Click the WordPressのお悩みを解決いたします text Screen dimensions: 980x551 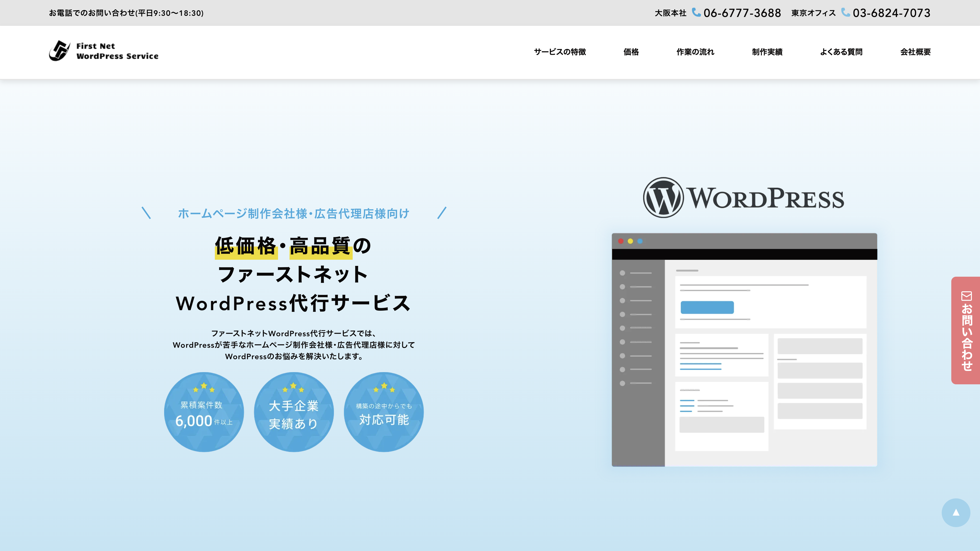pyautogui.click(x=294, y=356)
